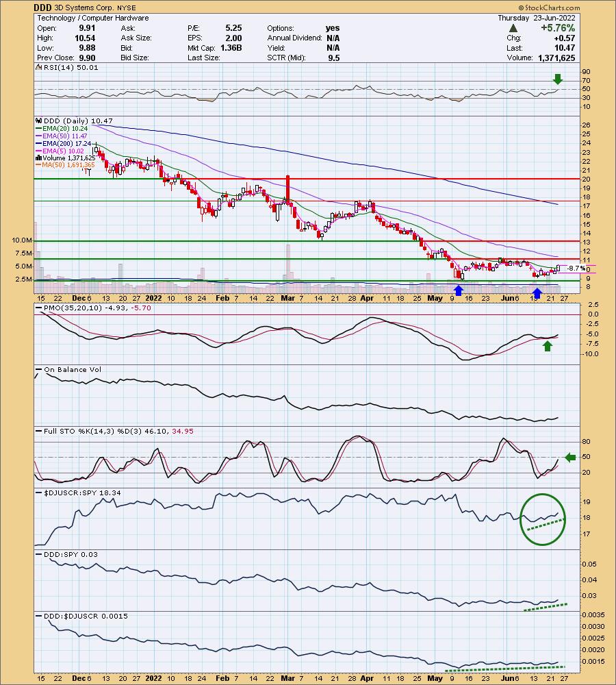Click the DDD ticker symbol in header
The width and height of the screenshot is (616, 685).
(43, 8)
